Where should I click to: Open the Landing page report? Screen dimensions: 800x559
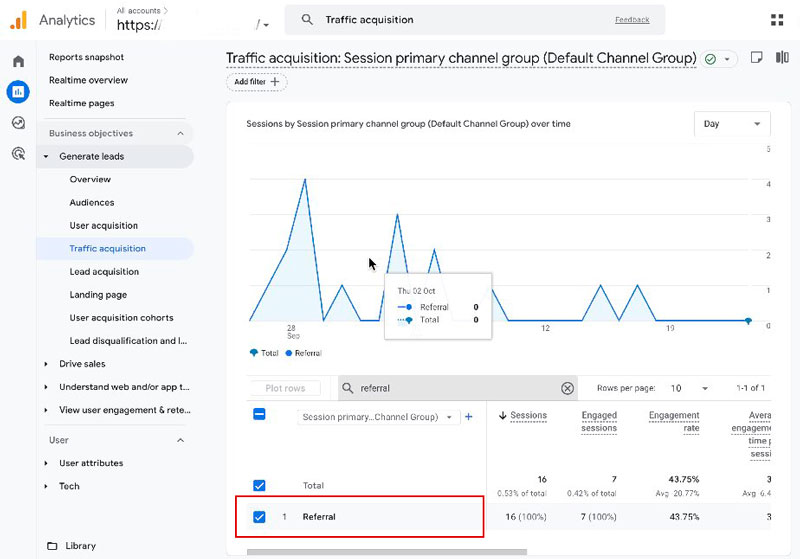98,295
